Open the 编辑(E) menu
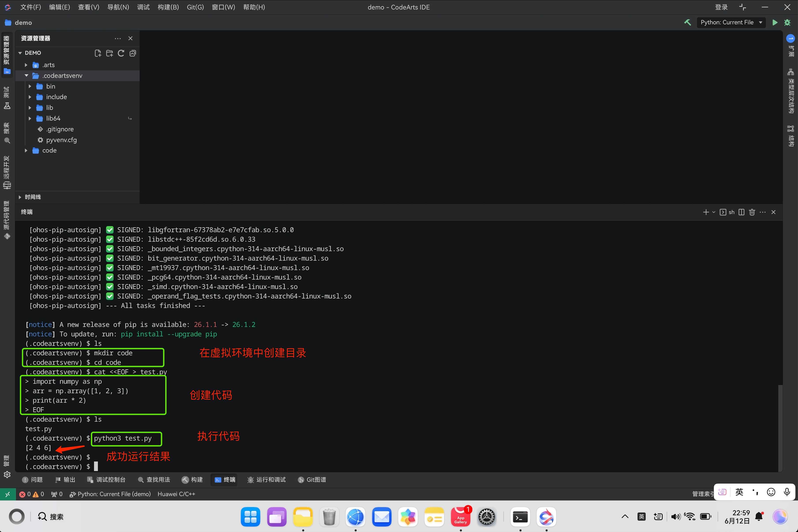The height and width of the screenshot is (532, 798). coord(59,7)
